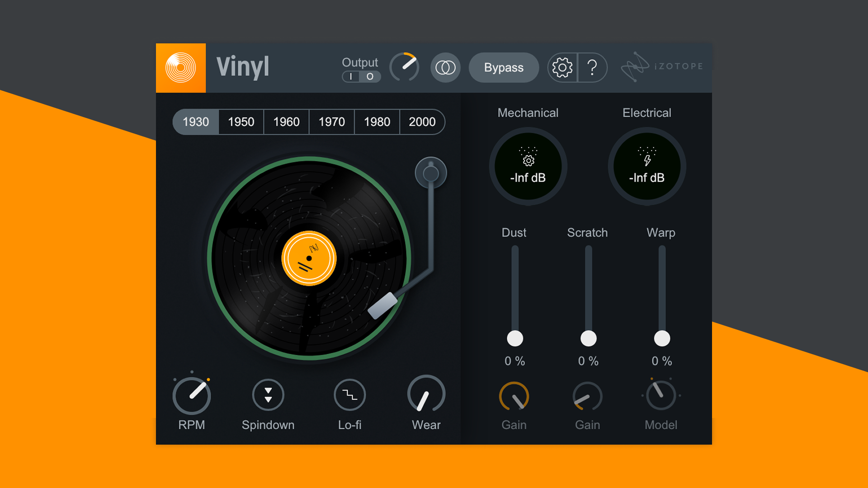Switch the Output I/O toggle
868x488 pixels.
point(360,77)
